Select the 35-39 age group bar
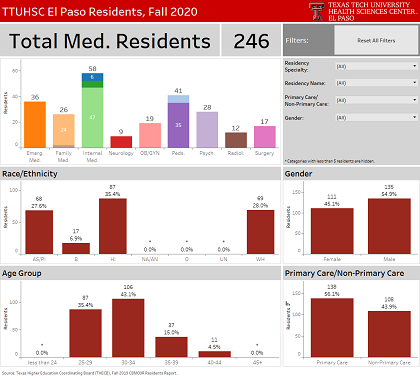 pyautogui.click(x=171, y=347)
